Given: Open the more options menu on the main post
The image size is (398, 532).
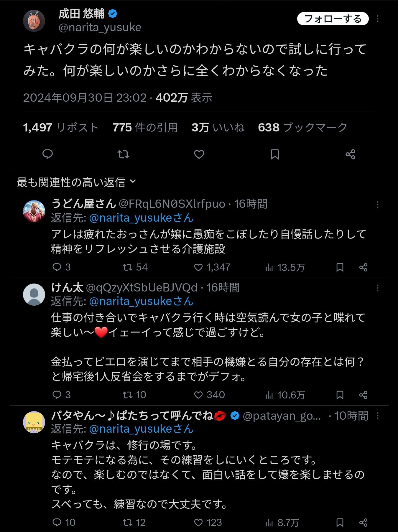Looking at the screenshot, I should [x=378, y=19].
